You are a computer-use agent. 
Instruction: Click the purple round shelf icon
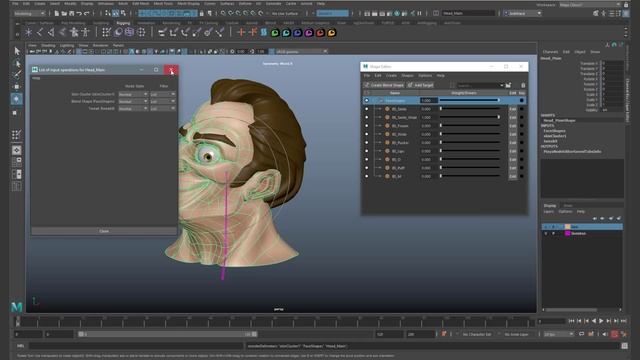click(x=309, y=32)
